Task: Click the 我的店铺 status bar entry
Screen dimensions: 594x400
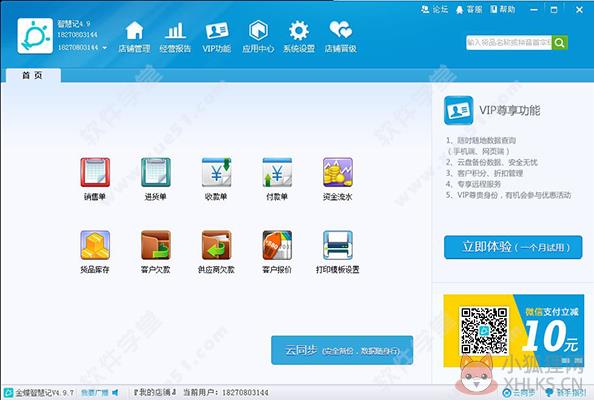Action: tap(155, 392)
